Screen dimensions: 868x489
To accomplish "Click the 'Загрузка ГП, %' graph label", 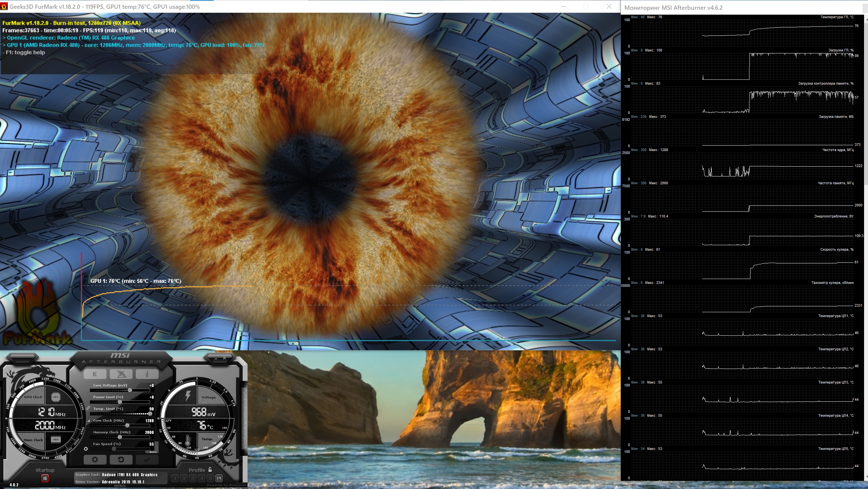I will pyautogui.click(x=841, y=50).
